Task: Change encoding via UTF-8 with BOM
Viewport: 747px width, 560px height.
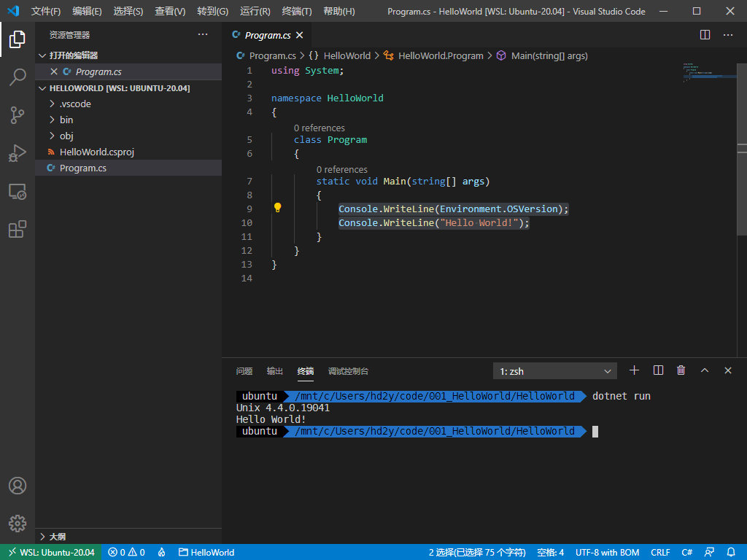Action: point(608,553)
